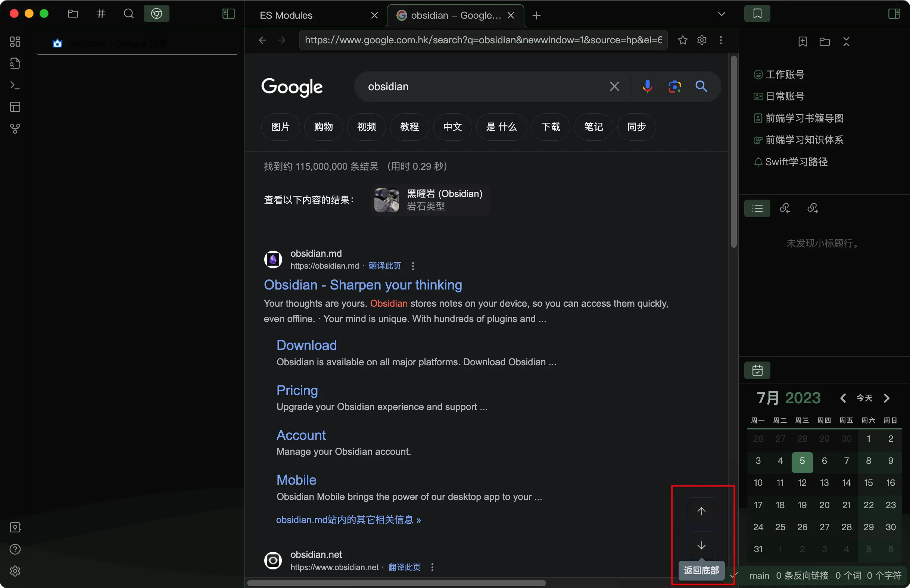Toggle the left sidebar panel
This screenshot has width=910, height=588.
pos(228,14)
